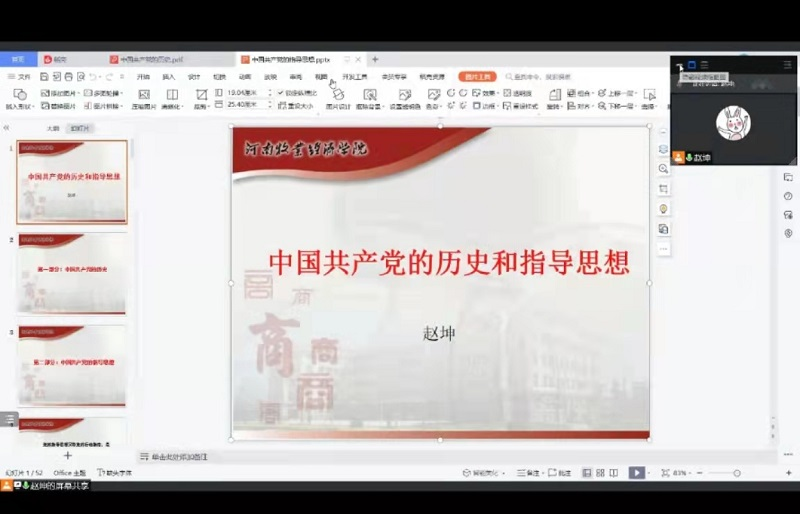This screenshot has width=800, height=514.
Task: Toggle the 锁定纵横比 (Lock Aspect Ratio) checkbox
Action: (281, 92)
